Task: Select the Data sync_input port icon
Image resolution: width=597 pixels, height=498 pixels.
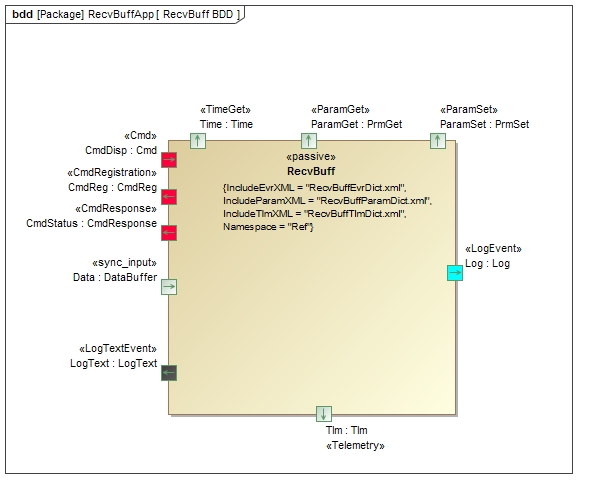Action: (169, 287)
